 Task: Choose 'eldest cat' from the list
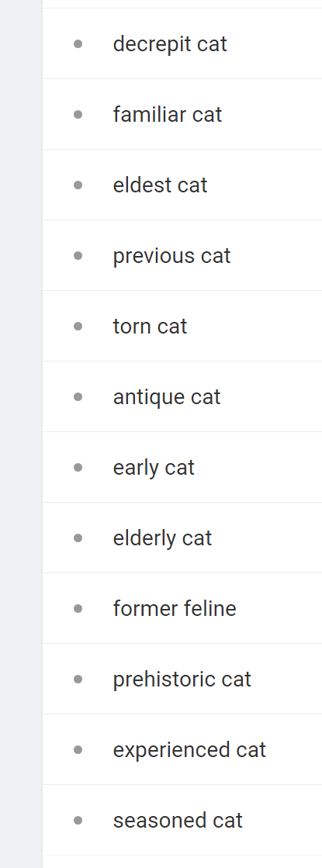182,185
